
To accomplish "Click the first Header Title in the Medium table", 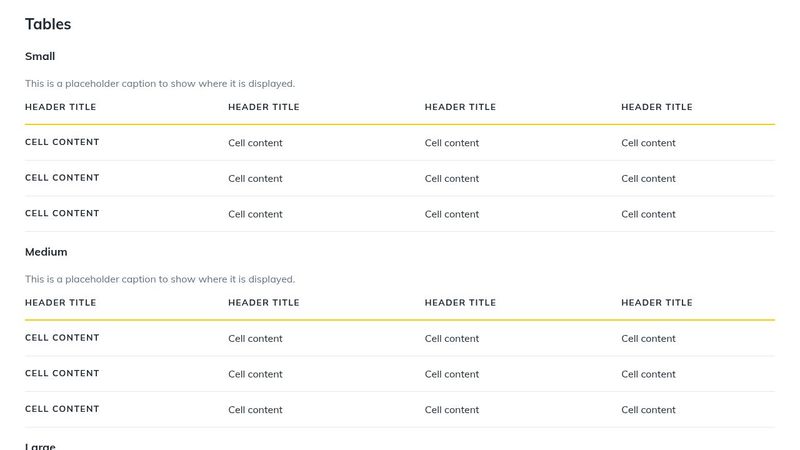I will coord(61,303).
